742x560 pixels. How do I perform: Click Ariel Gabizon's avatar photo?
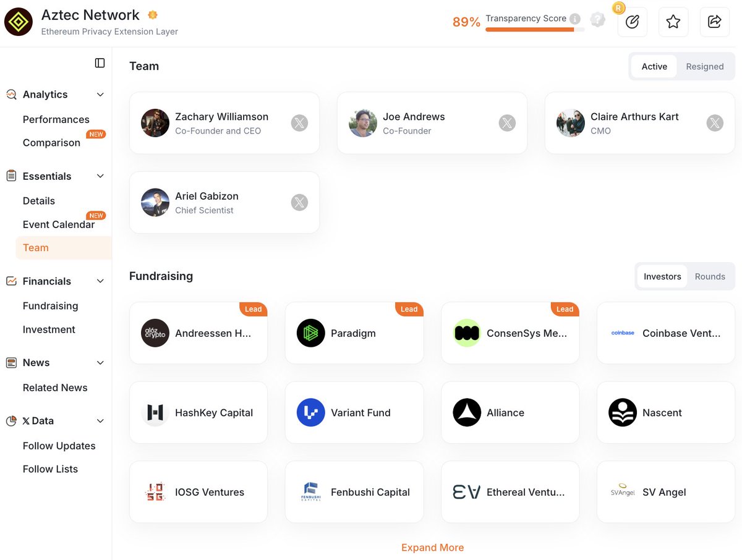point(155,202)
